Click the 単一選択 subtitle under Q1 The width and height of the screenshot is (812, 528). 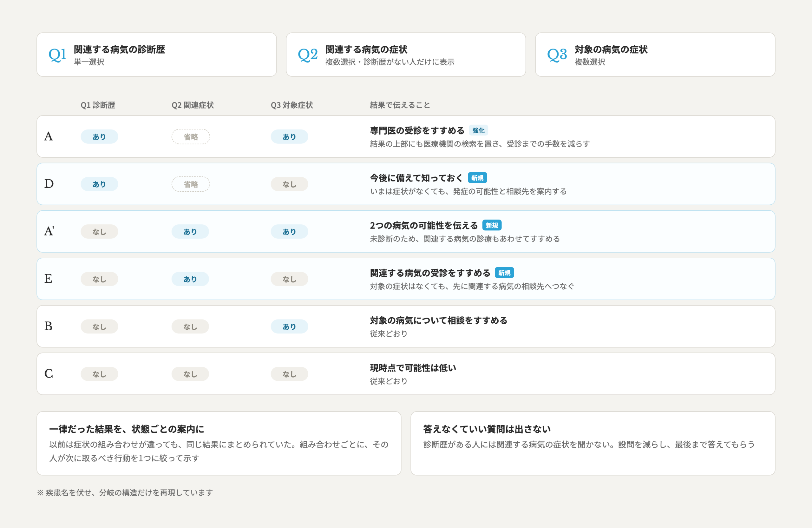tap(89, 62)
